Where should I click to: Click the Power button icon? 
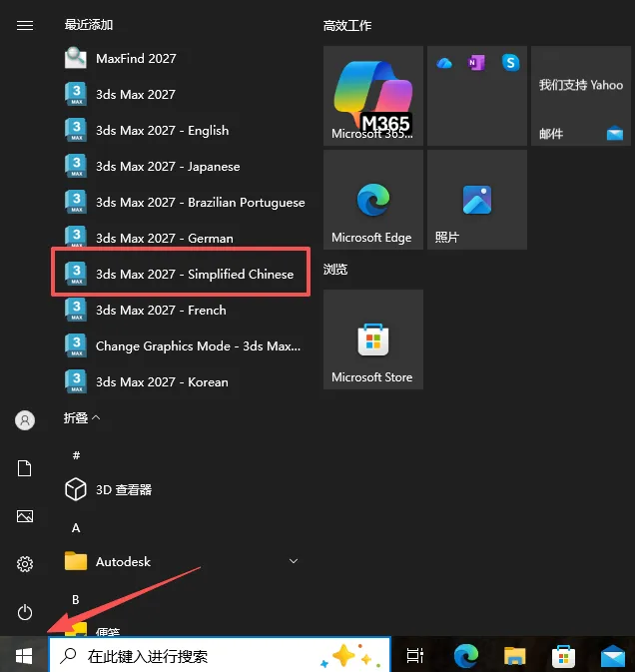click(25, 612)
